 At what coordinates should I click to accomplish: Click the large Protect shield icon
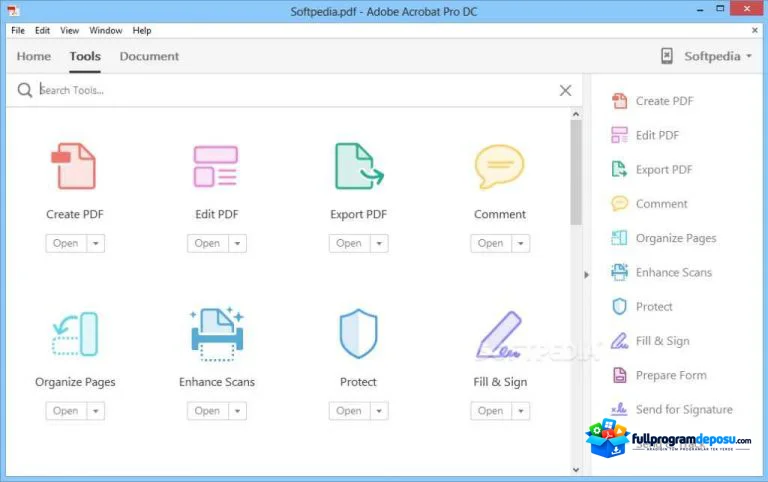[x=359, y=334]
